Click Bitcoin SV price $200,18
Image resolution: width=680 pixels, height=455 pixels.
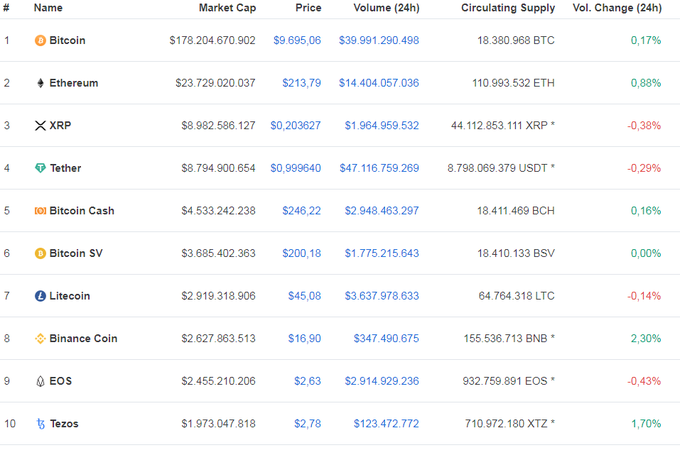click(x=302, y=253)
